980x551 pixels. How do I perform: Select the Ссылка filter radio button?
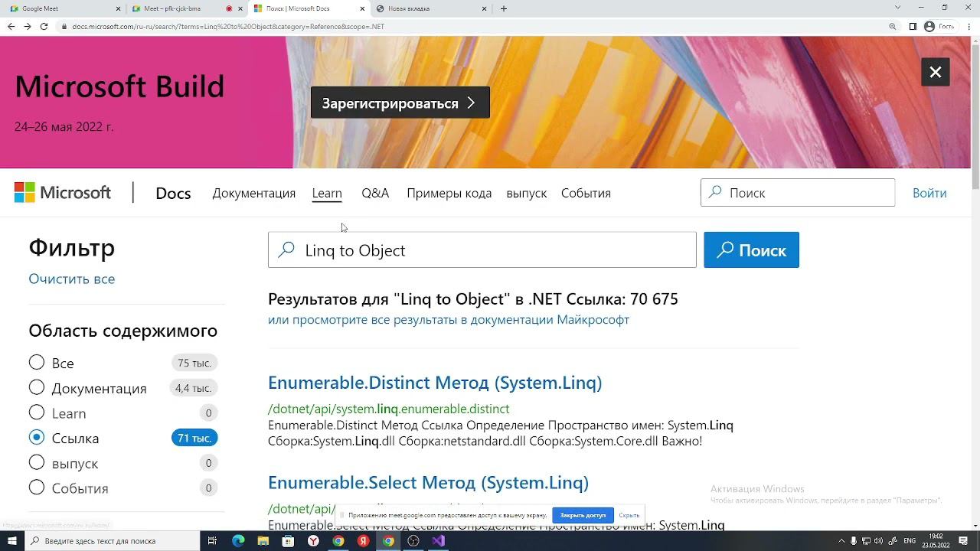37,438
